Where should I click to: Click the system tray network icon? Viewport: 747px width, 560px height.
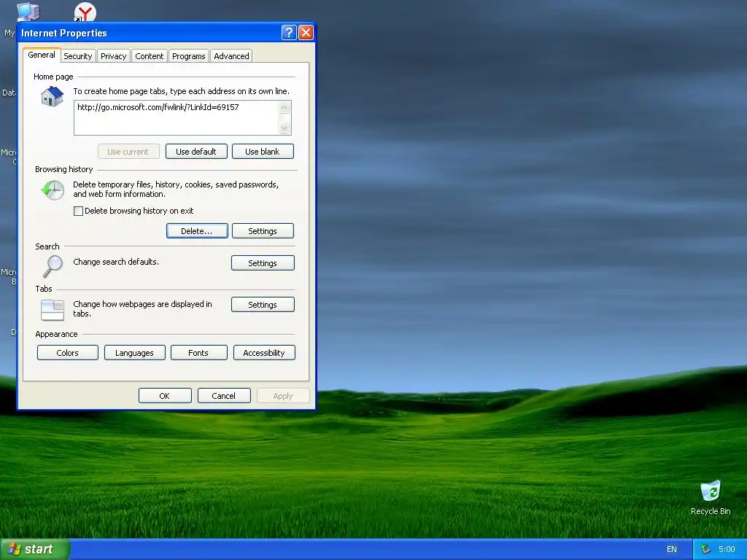click(x=705, y=549)
